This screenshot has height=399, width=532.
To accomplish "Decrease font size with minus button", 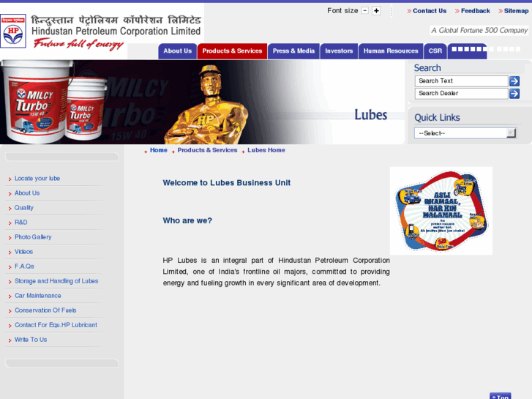I will 364,11.
